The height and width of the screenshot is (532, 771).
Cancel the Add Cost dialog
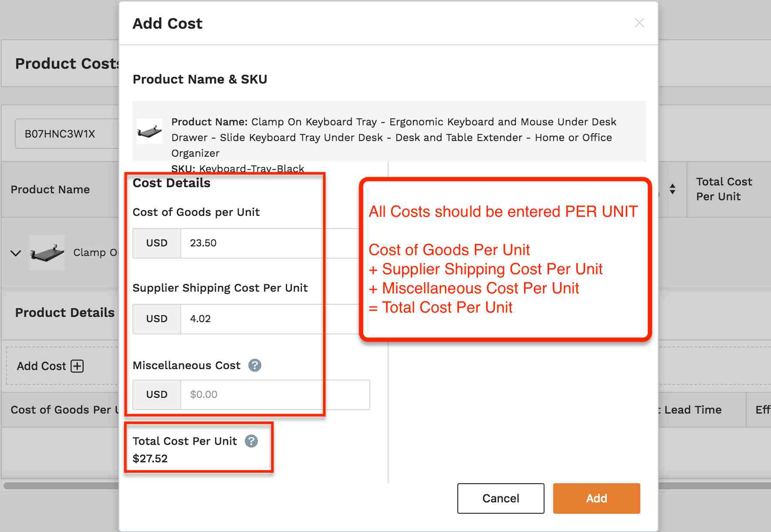pos(500,498)
